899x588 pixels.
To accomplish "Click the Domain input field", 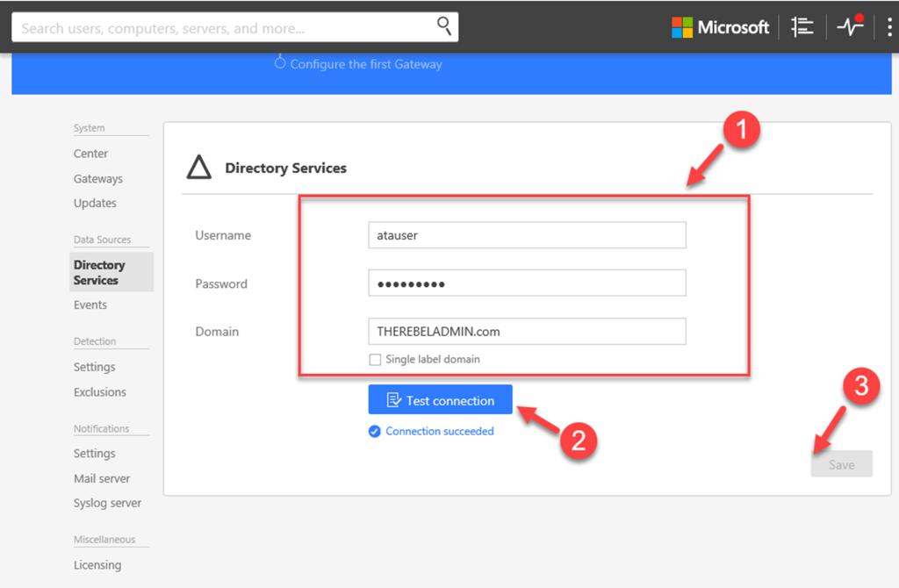I will (527, 331).
